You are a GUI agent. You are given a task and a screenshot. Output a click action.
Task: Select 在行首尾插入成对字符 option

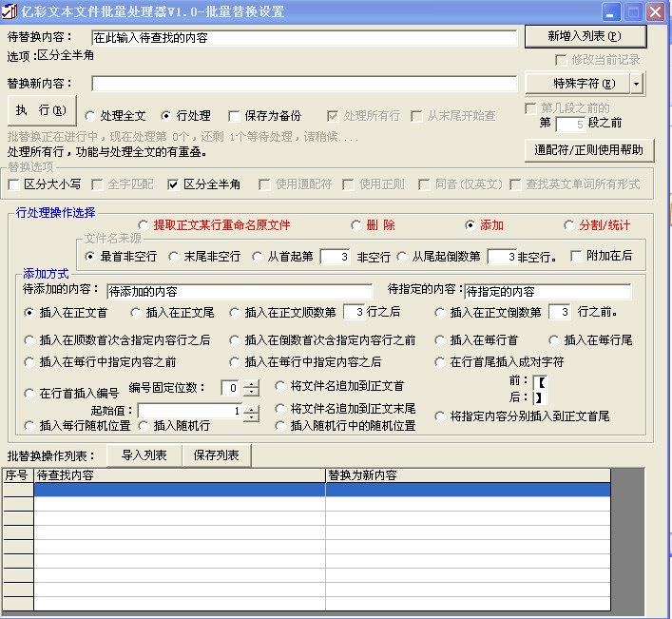(499, 362)
